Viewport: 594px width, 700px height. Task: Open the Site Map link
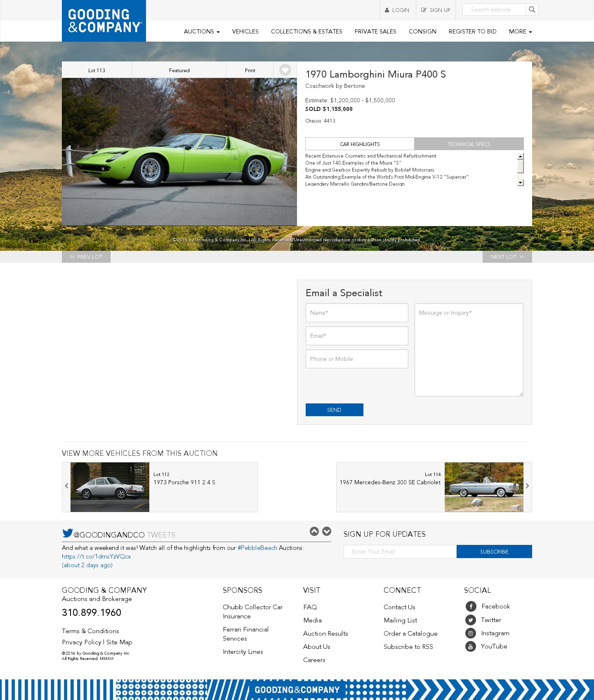coord(119,642)
